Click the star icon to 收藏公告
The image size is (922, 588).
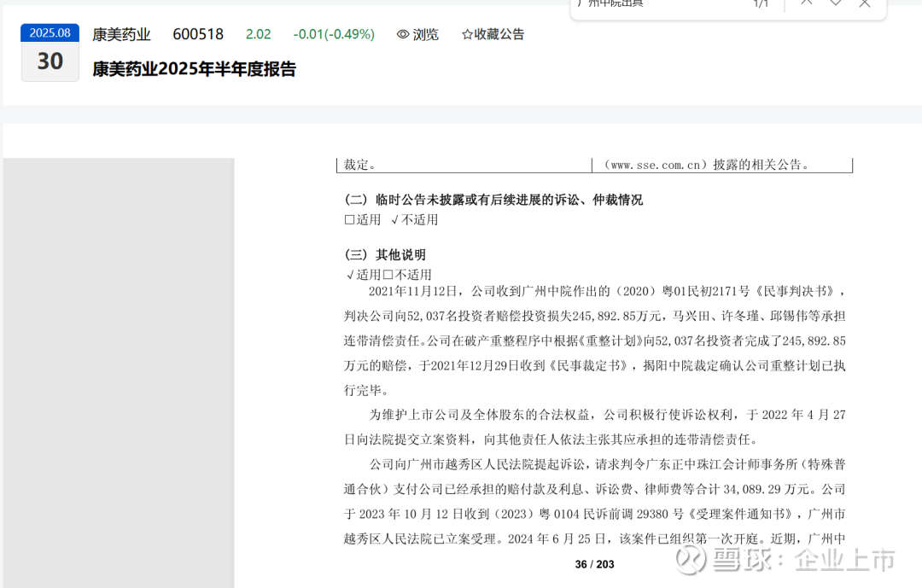(x=468, y=35)
